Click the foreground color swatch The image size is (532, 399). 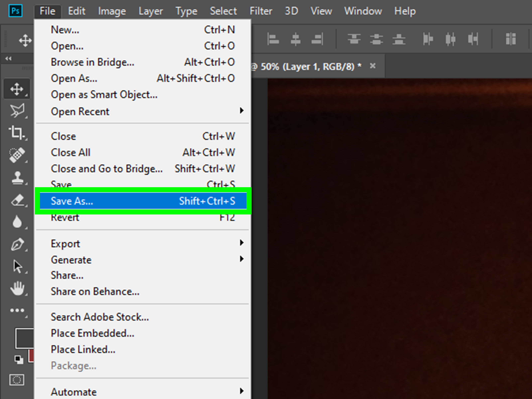(25, 338)
